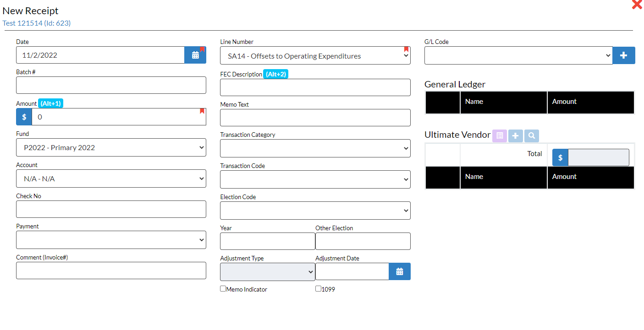Expand the Election Code dropdown
Image resolution: width=644 pixels, height=330 pixels.
click(x=315, y=211)
